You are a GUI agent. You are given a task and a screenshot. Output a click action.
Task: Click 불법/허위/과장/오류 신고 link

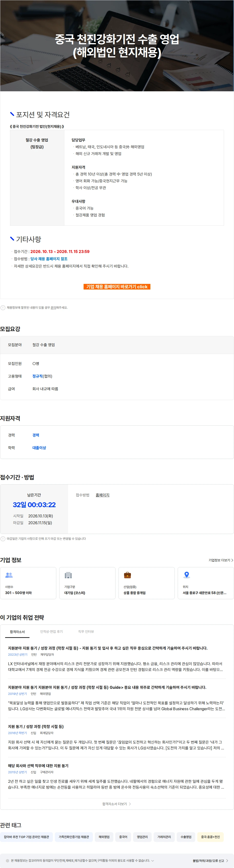pos(208,861)
